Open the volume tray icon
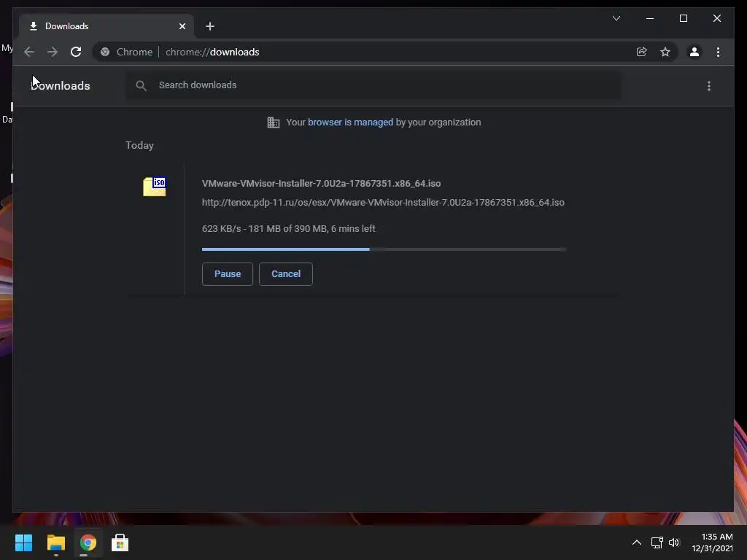 tap(674, 542)
